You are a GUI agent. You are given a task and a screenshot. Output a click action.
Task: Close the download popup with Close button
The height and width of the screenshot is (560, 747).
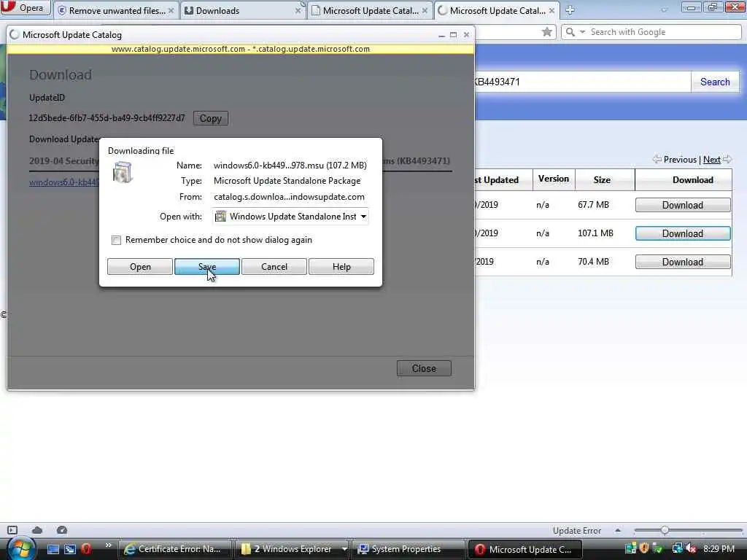pyautogui.click(x=424, y=368)
